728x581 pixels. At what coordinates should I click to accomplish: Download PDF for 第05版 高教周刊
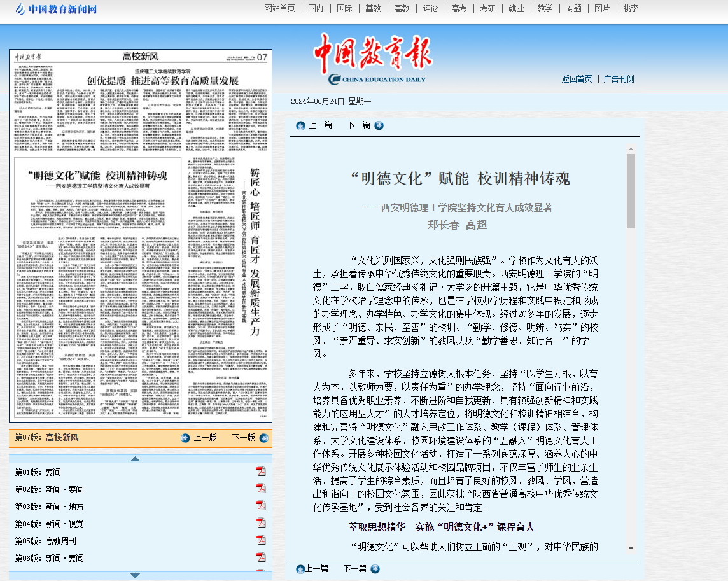tap(261, 540)
